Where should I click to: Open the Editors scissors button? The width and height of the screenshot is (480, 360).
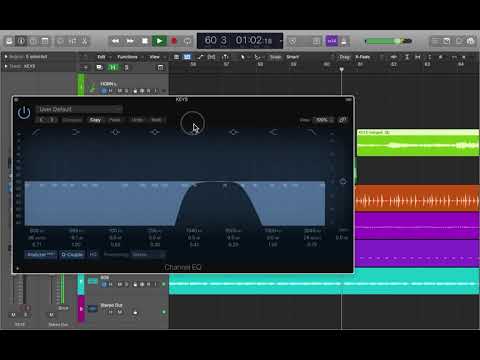(84, 41)
